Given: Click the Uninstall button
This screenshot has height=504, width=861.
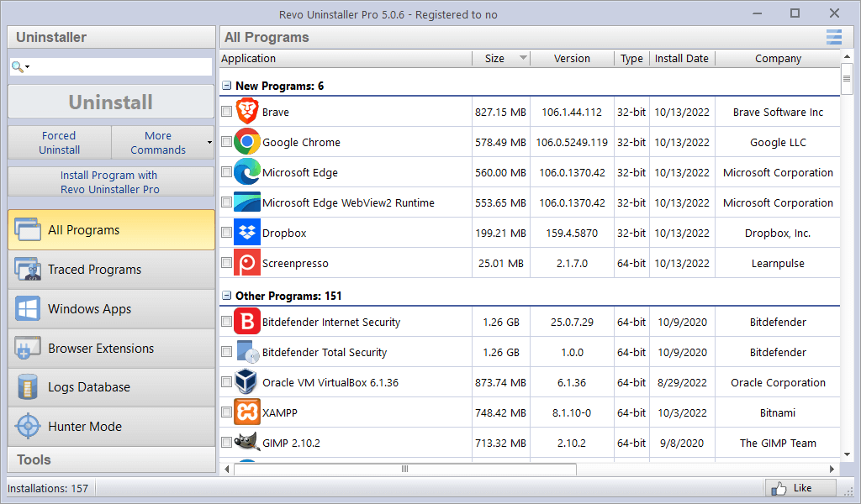Looking at the screenshot, I should (x=111, y=102).
